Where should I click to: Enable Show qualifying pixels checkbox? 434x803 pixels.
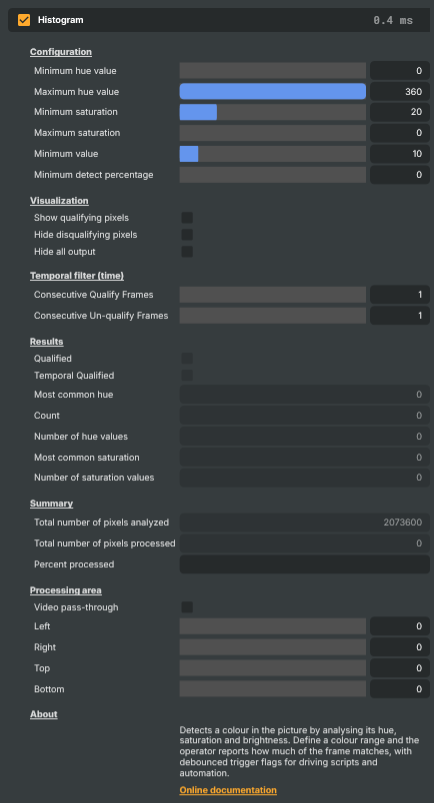coord(187,218)
